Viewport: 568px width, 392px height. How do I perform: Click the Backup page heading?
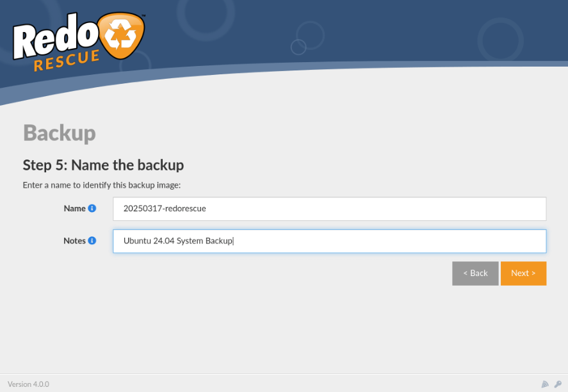[x=59, y=133]
